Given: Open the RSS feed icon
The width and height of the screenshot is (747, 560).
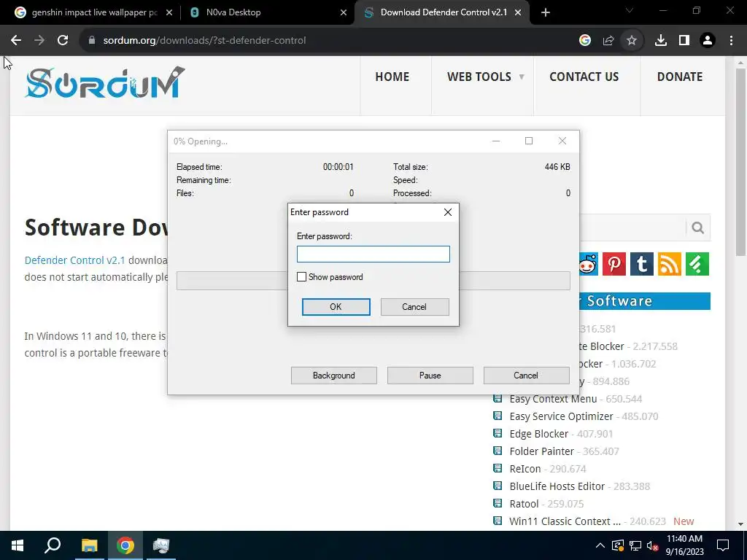Looking at the screenshot, I should click(670, 264).
